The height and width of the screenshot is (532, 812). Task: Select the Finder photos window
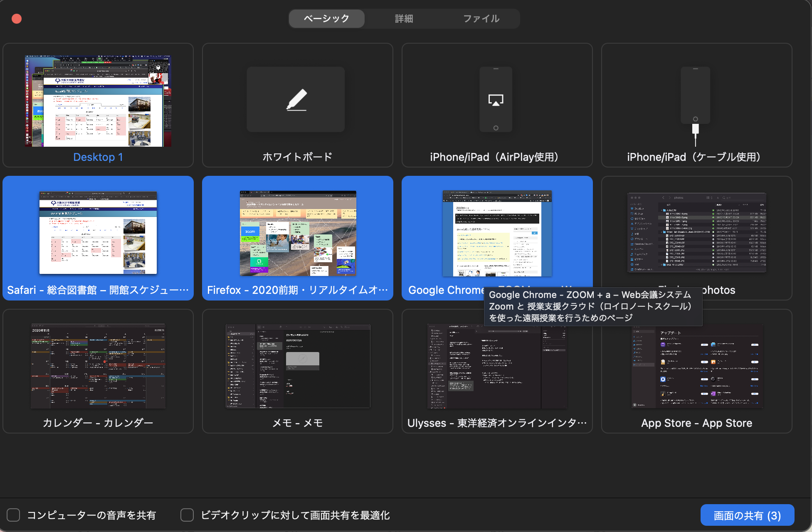tap(696, 233)
